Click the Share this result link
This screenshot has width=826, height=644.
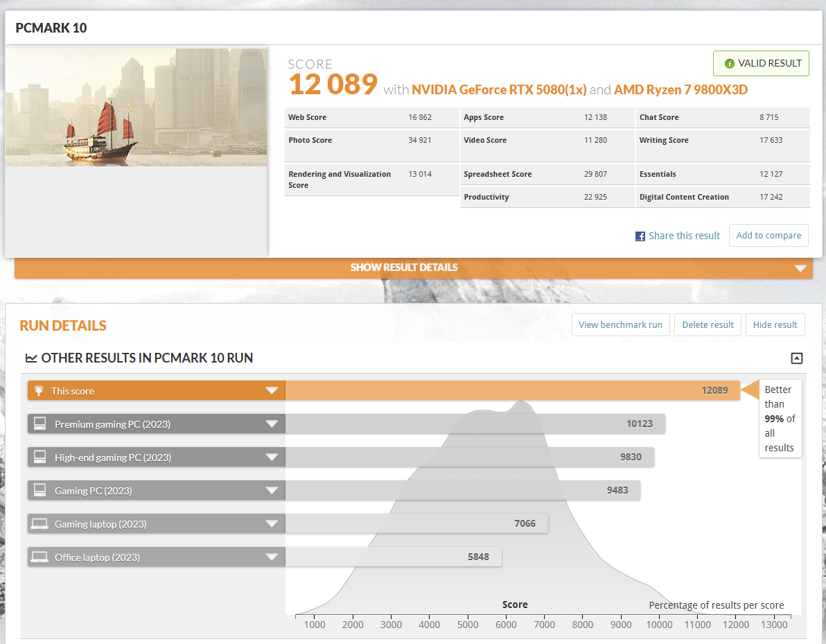coord(684,236)
